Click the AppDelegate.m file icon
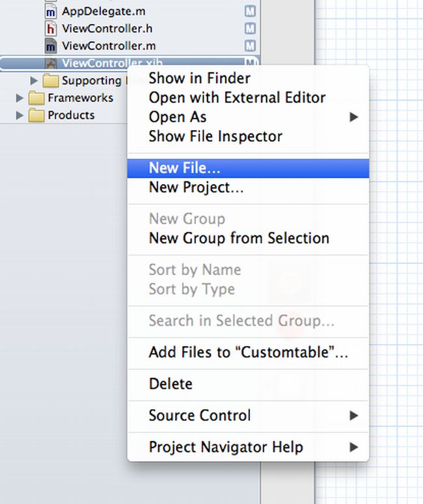This screenshot has height=504, width=423. coord(51,12)
